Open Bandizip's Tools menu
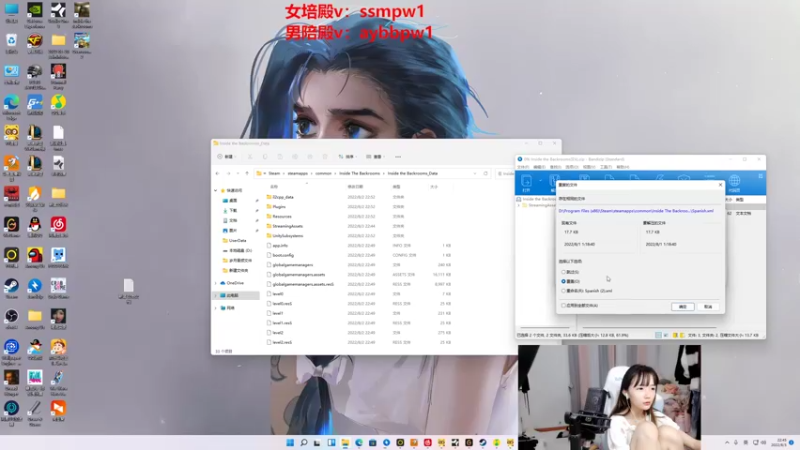The height and width of the screenshot is (450, 800). (606, 167)
